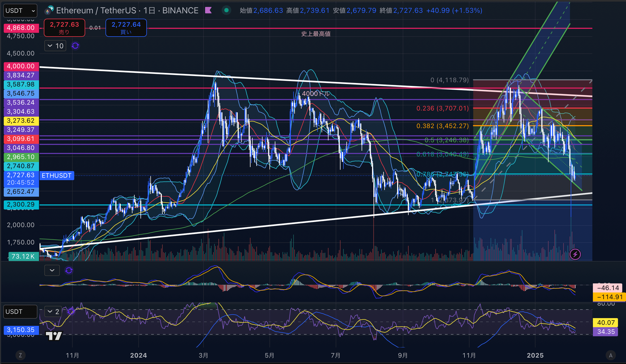Expand the 2 indicators chevron in RSI pane
Screen dimensions: 626x364
53,311
